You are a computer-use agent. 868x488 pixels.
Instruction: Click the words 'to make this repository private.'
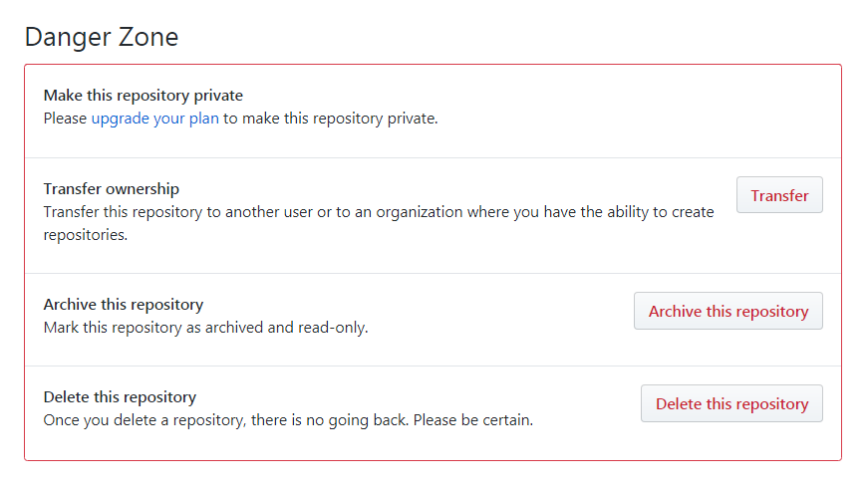point(331,119)
